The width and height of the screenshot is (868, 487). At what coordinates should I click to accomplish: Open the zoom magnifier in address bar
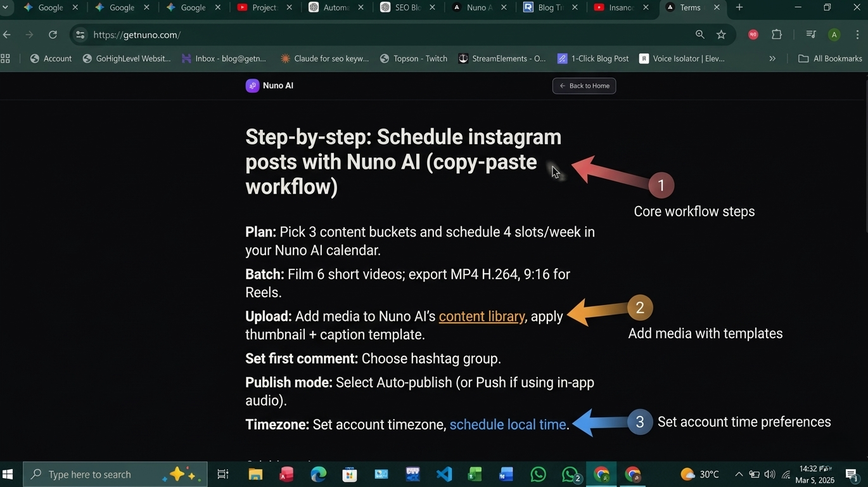click(700, 35)
